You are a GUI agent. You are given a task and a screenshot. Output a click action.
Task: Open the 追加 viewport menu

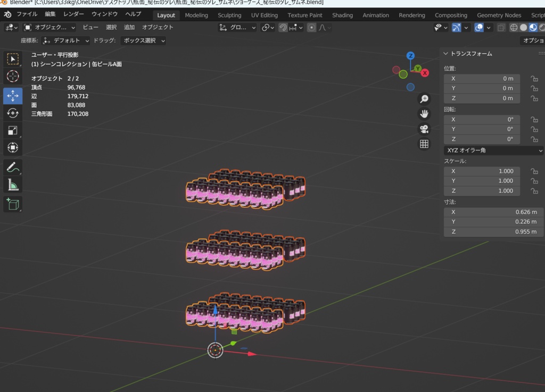129,28
